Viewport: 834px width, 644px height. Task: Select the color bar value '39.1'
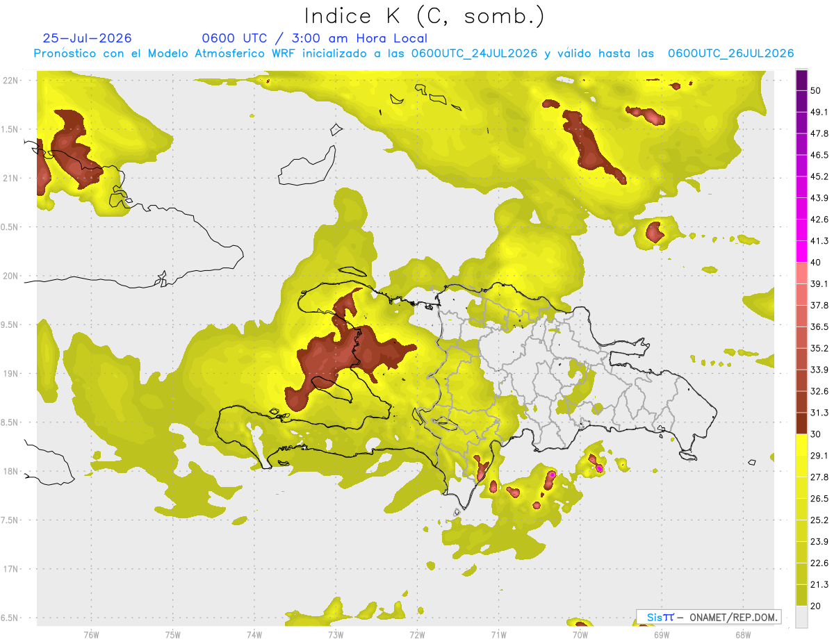click(819, 283)
